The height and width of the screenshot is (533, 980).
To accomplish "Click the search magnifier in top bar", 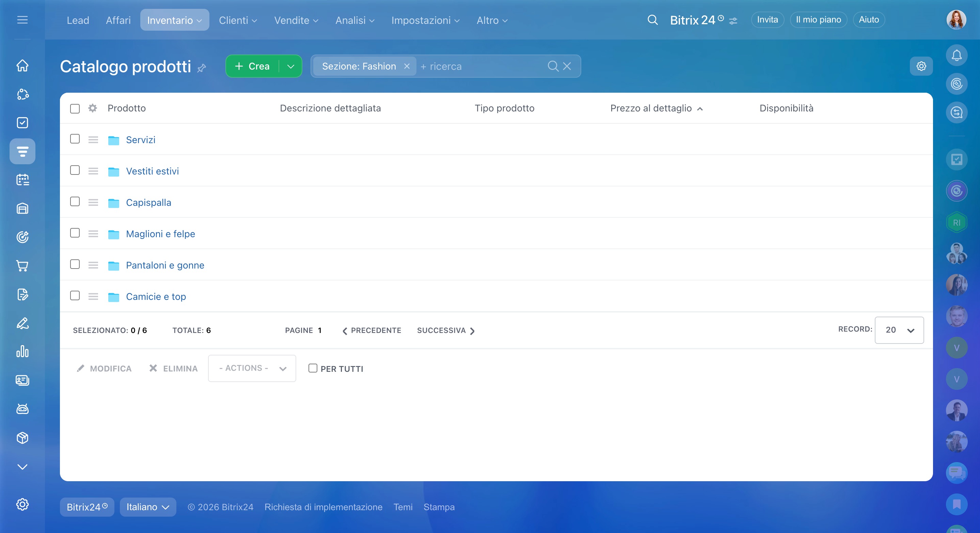I will (652, 20).
